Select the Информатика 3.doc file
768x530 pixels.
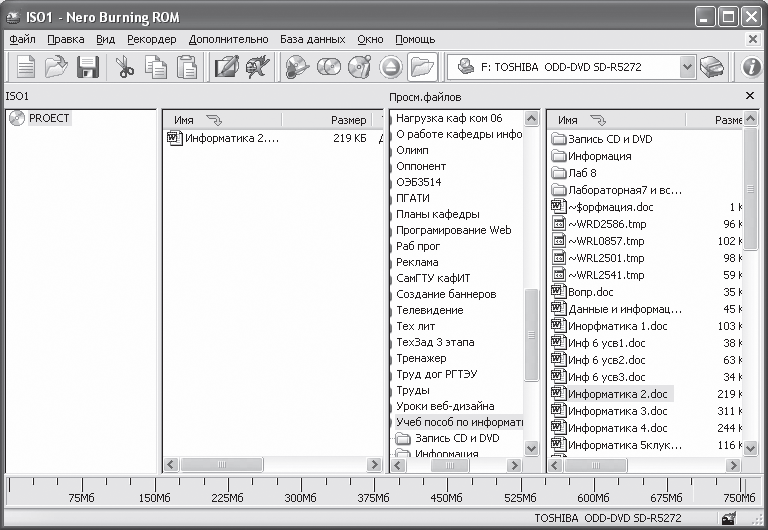[617, 411]
